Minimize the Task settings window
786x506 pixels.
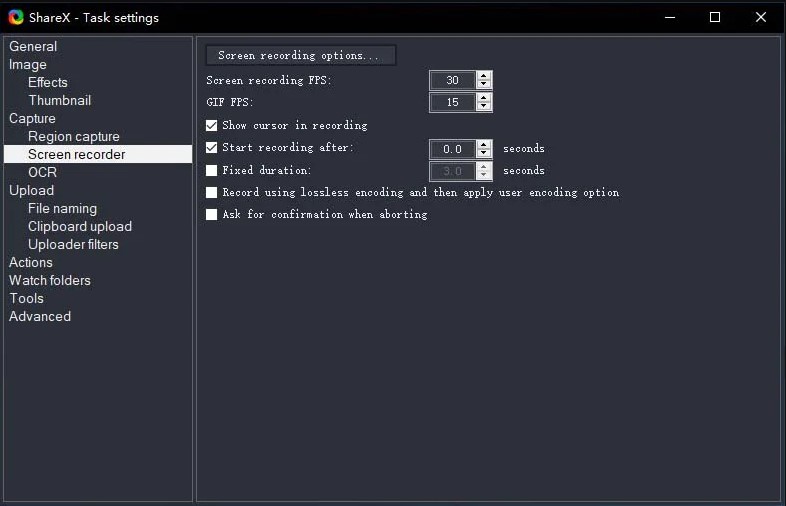(670, 18)
